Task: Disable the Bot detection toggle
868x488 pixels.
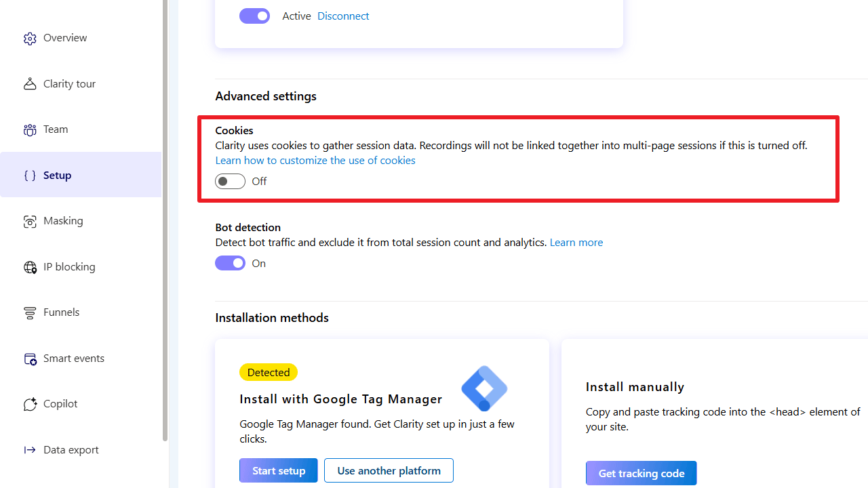Action: 230,263
